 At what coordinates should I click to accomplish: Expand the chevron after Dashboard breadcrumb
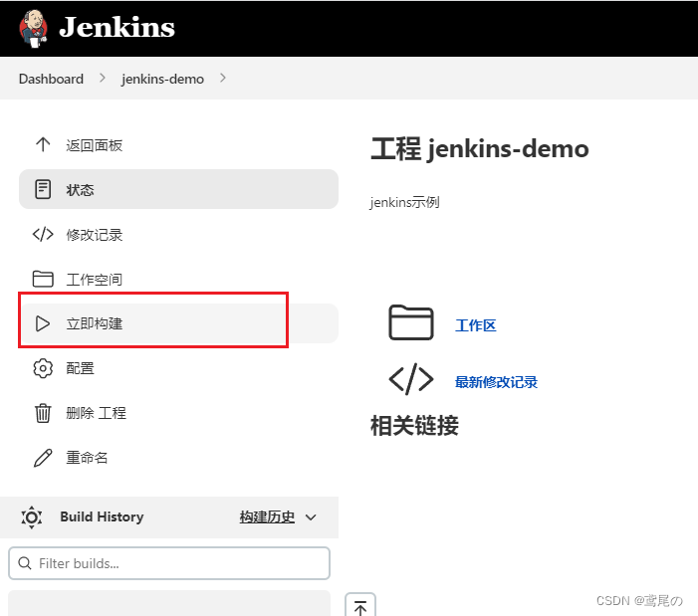pos(103,79)
